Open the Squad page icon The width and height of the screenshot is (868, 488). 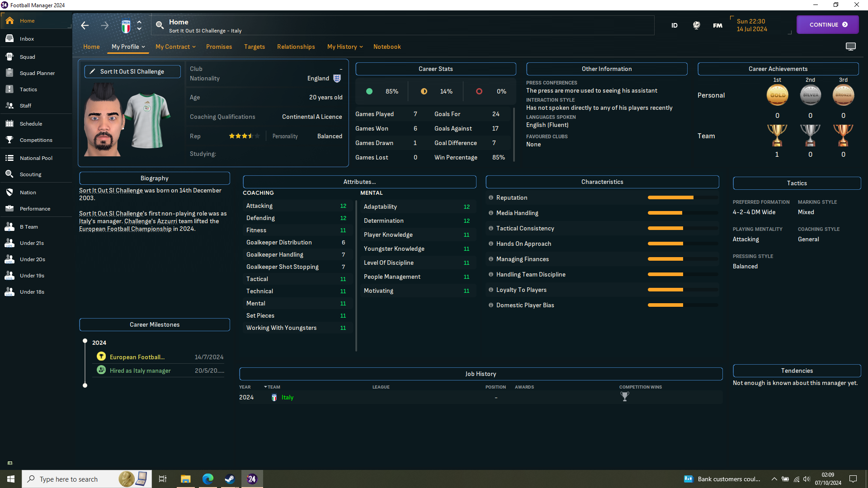[x=9, y=57]
